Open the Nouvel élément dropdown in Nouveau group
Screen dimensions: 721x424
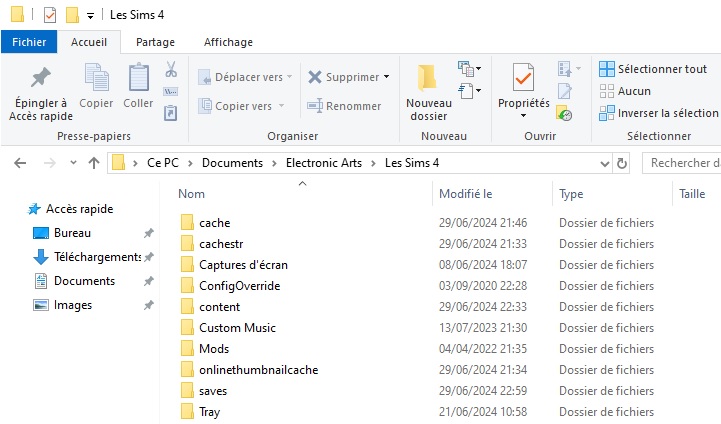469,69
